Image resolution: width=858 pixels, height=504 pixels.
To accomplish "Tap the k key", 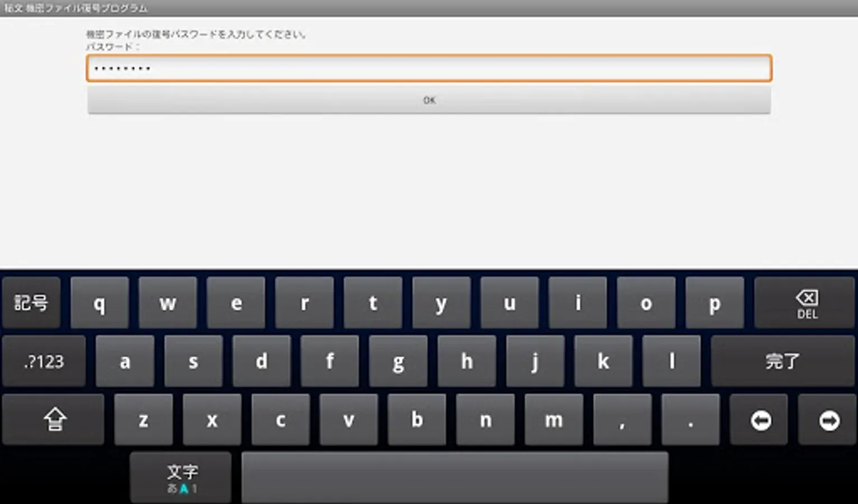I will pos(604,361).
